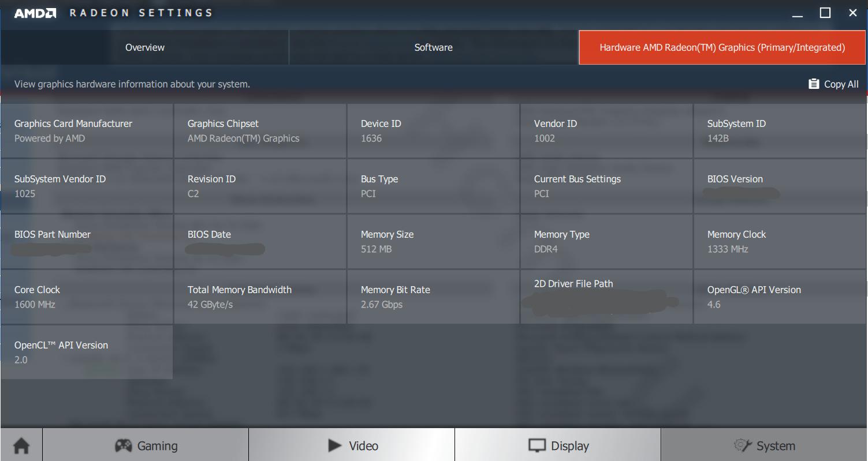Click the Device ID label
Viewport: 868px width, 461px height.
pos(381,123)
